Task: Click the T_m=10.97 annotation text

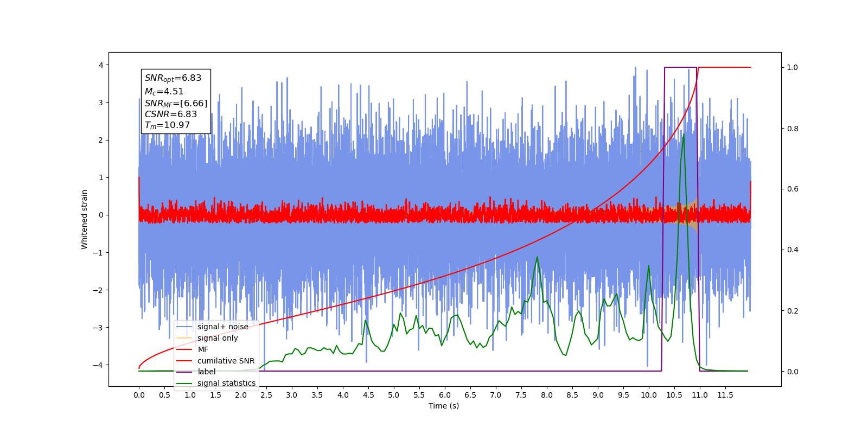Action: click(167, 125)
